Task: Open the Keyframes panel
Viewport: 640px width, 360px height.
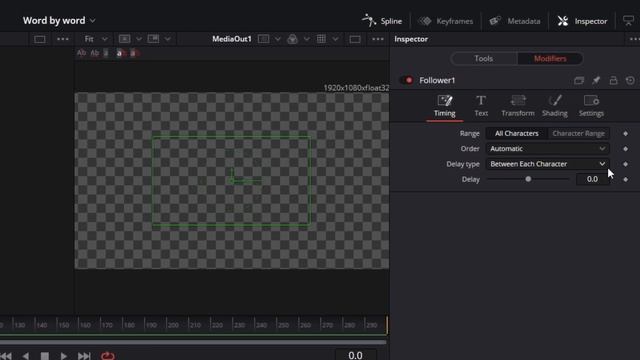Action: click(x=446, y=21)
